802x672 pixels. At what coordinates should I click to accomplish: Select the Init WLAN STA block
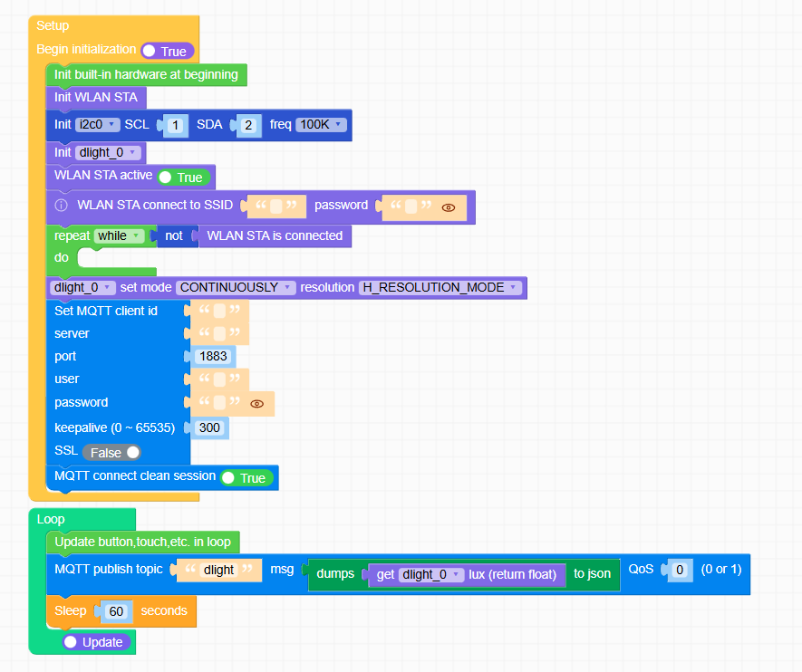coord(95,97)
